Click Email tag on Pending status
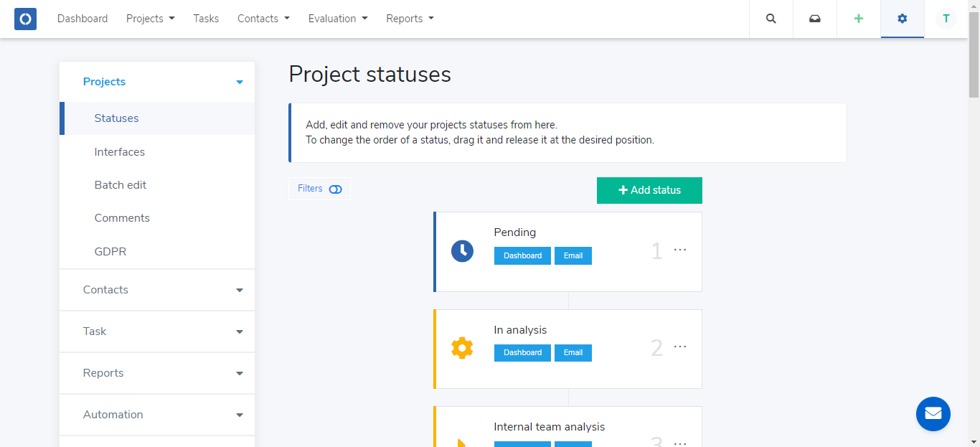 click(573, 255)
